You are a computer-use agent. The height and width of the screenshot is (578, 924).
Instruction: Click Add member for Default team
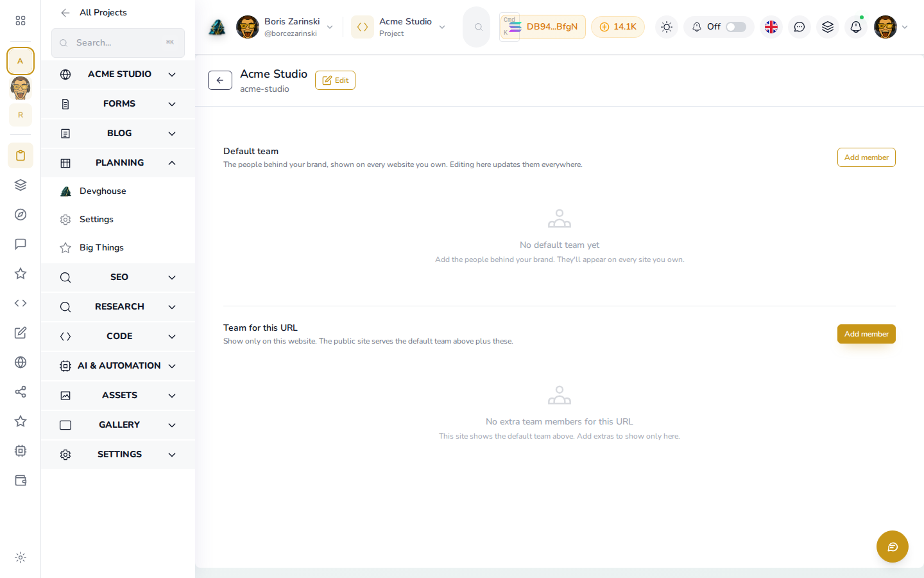click(866, 157)
